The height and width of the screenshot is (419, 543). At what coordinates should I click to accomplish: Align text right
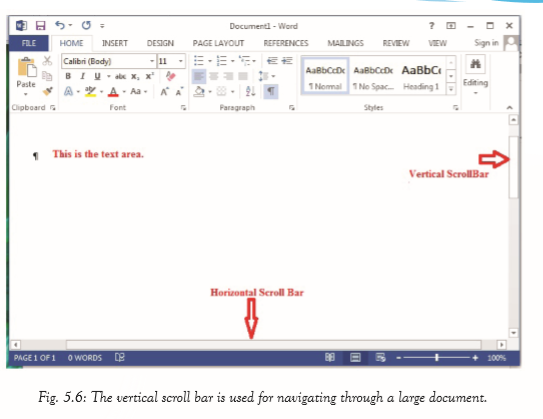click(229, 76)
